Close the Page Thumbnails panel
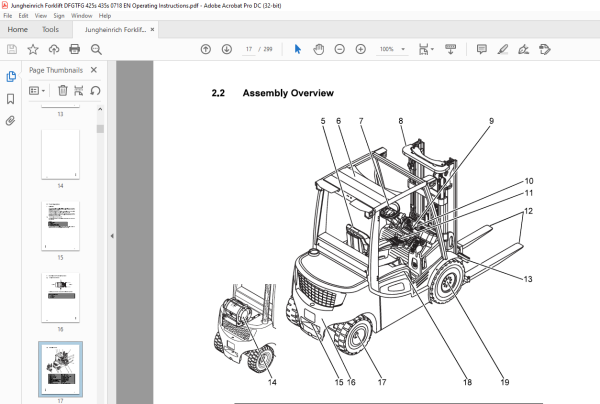 pos(94,70)
